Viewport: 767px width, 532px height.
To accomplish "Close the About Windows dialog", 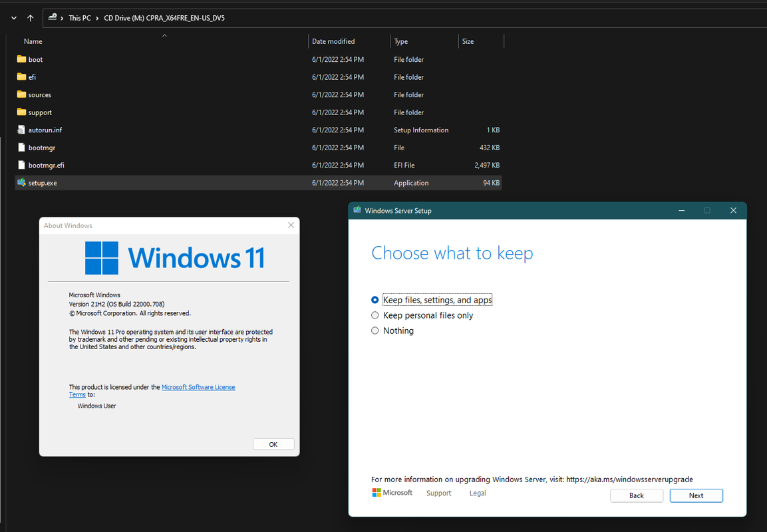I will 291,225.
